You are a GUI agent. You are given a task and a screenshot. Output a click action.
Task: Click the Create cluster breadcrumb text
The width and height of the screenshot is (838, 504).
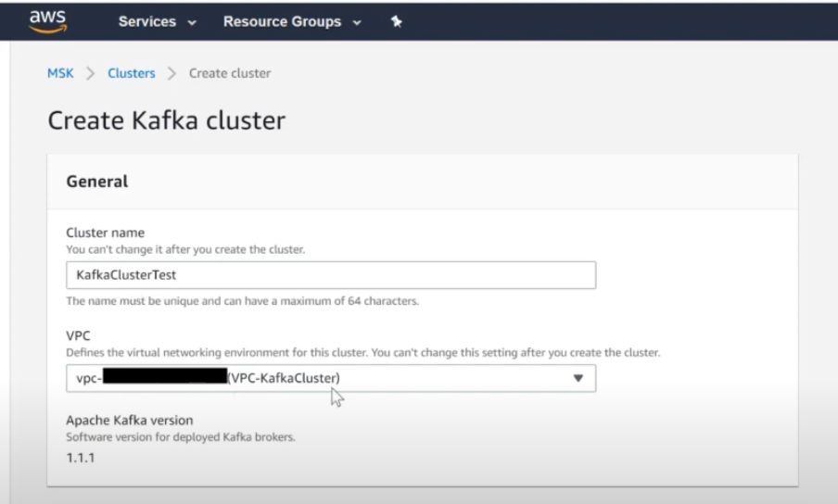pyautogui.click(x=230, y=73)
